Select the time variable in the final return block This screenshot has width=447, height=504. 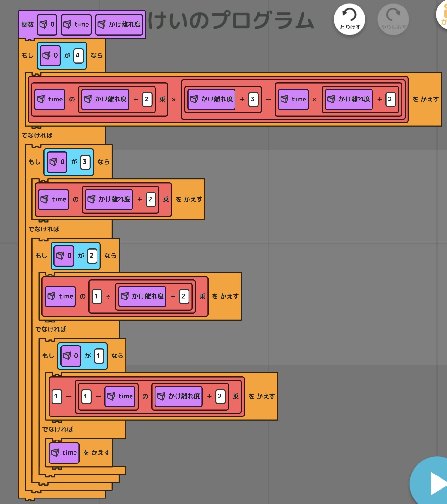coord(64,453)
